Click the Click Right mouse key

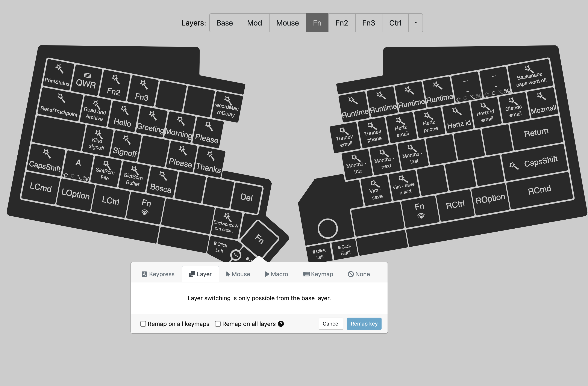[345, 249]
